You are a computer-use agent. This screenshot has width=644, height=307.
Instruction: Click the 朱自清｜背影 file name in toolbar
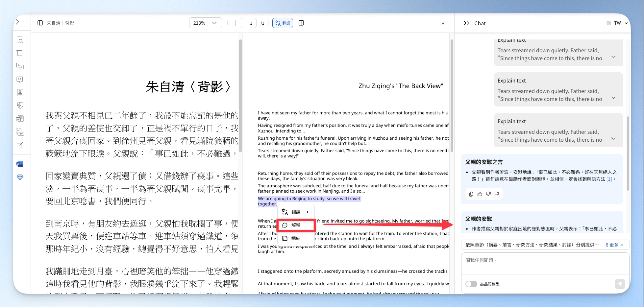click(60, 23)
